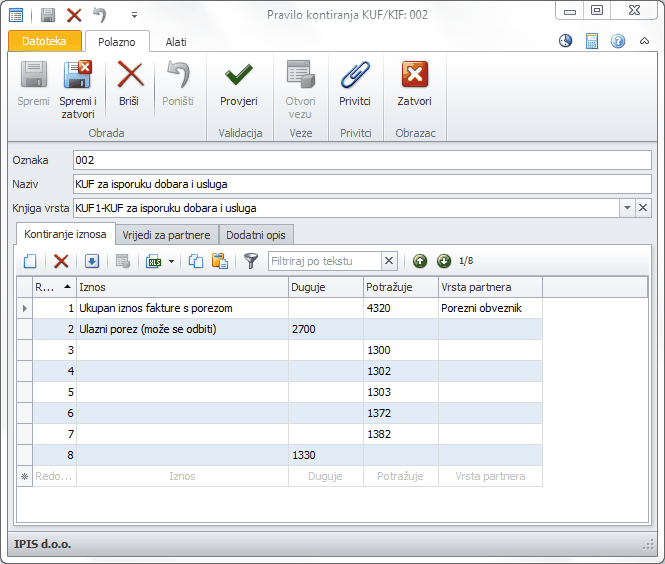Screen dimensions: 665x564
Task: Click the blue down-arrow import icon in grid toolbar
Action: pos(92,261)
